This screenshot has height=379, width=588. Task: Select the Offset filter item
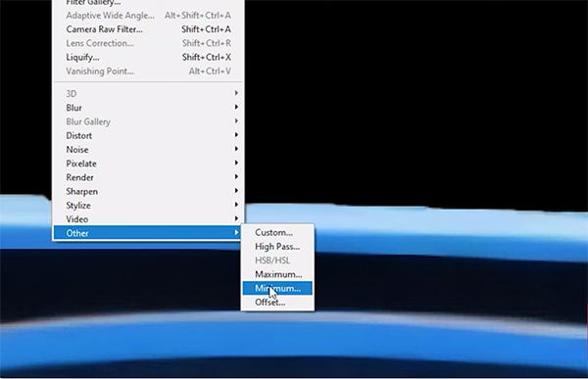coord(277,303)
